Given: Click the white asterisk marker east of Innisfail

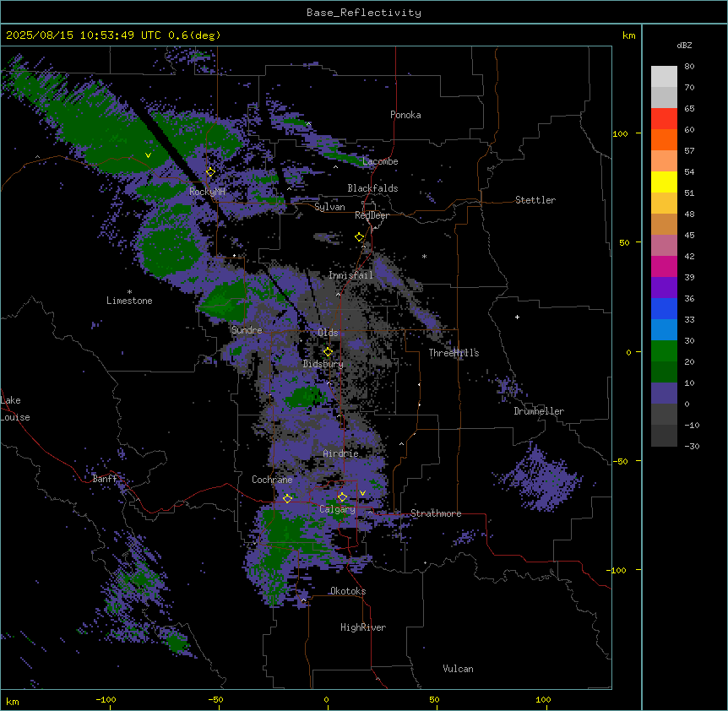Looking at the screenshot, I should (424, 256).
